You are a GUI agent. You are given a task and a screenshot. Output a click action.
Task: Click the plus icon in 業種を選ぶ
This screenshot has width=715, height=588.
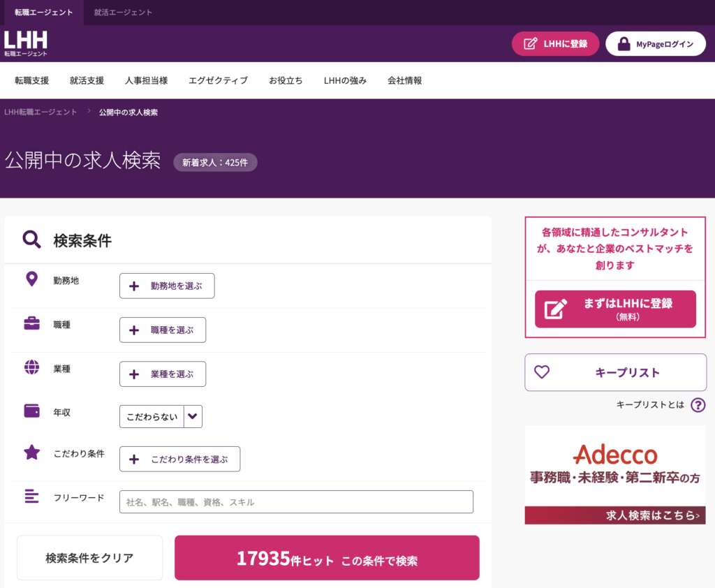(134, 374)
